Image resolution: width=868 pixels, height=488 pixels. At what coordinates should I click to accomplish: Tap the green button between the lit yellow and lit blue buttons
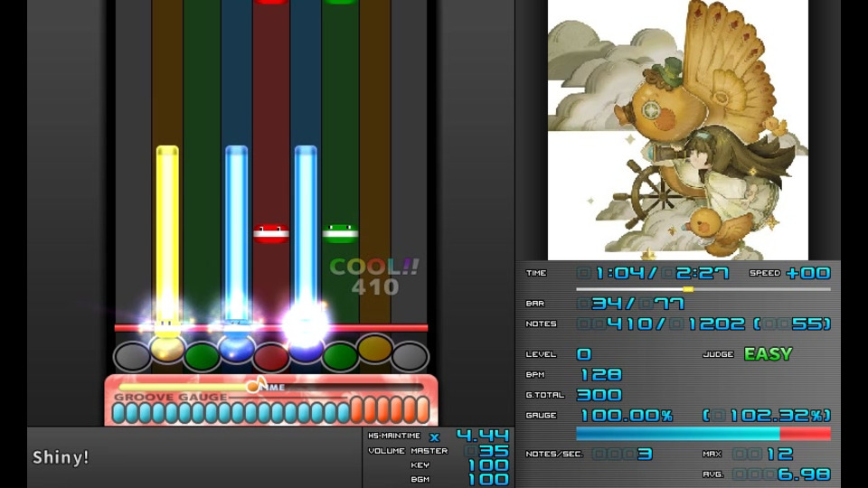click(x=202, y=357)
